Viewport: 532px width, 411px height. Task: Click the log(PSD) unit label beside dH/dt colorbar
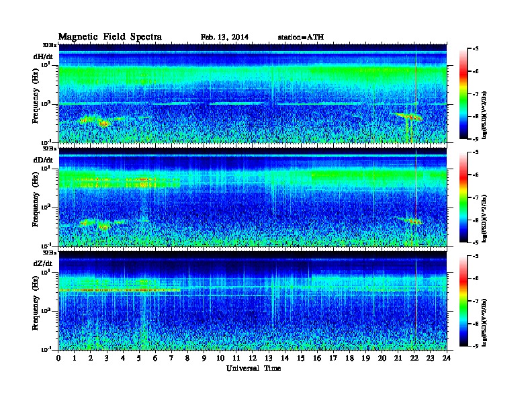tap(485, 115)
